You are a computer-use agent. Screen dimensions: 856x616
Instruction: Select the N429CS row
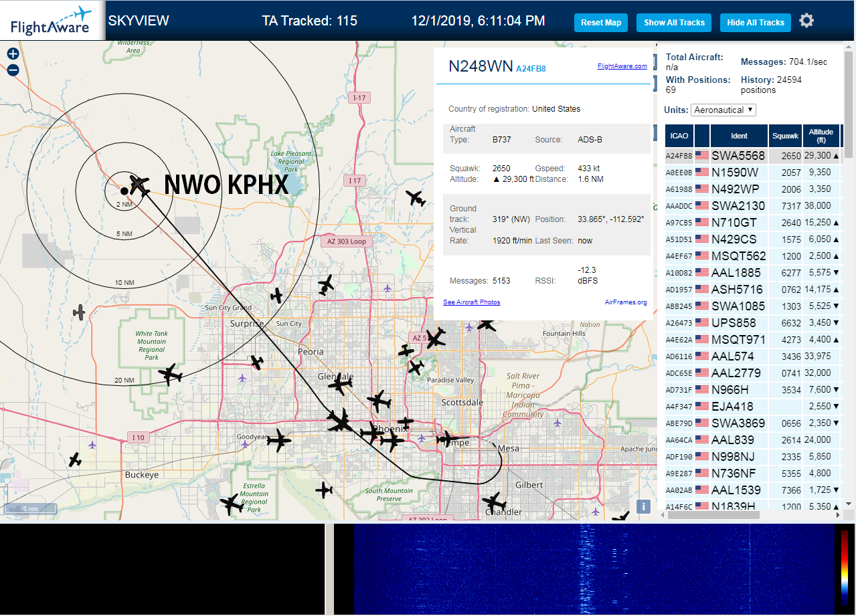point(753,239)
